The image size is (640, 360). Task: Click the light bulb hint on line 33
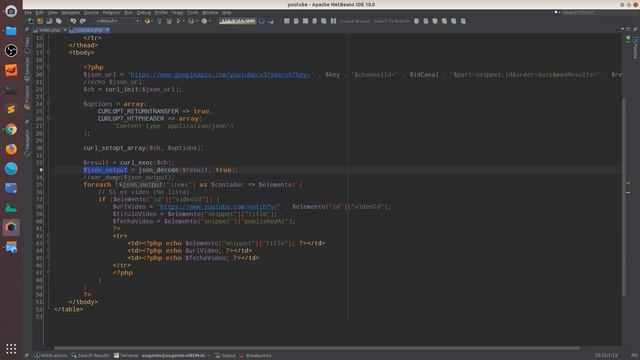click(41, 170)
